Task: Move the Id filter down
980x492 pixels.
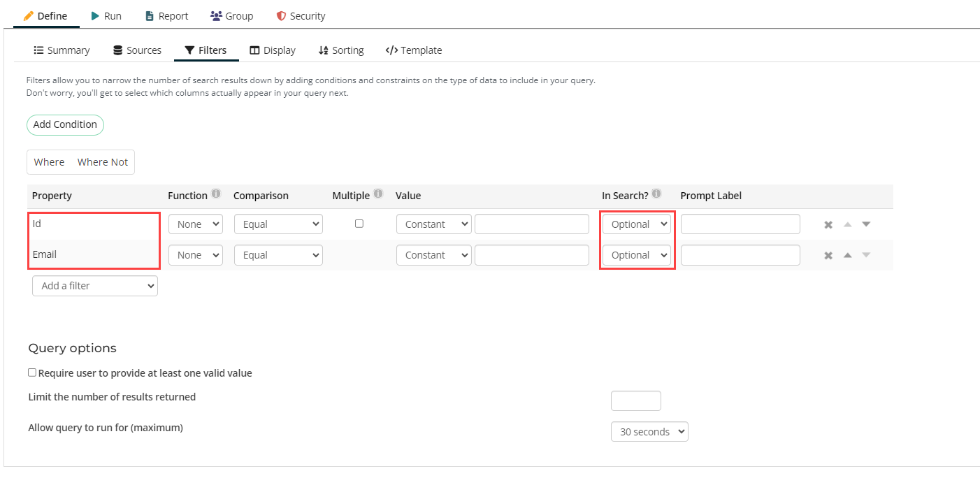Action: click(x=866, y=224)
